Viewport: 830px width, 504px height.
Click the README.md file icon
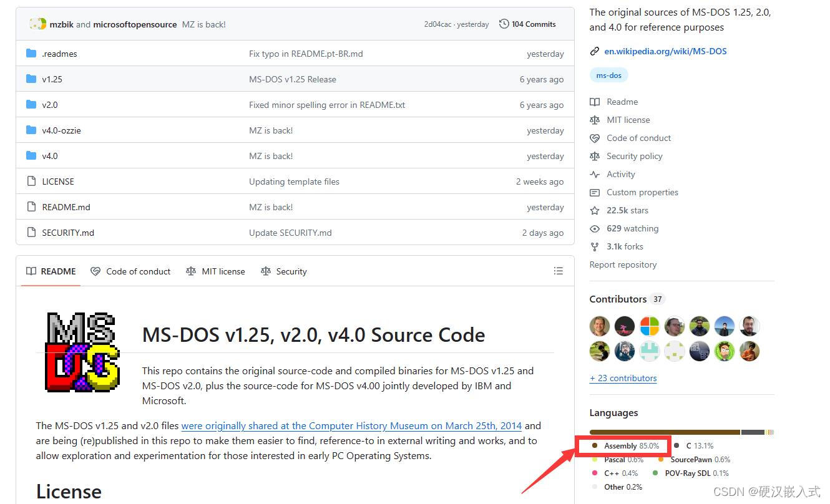[x=31, y=207]
